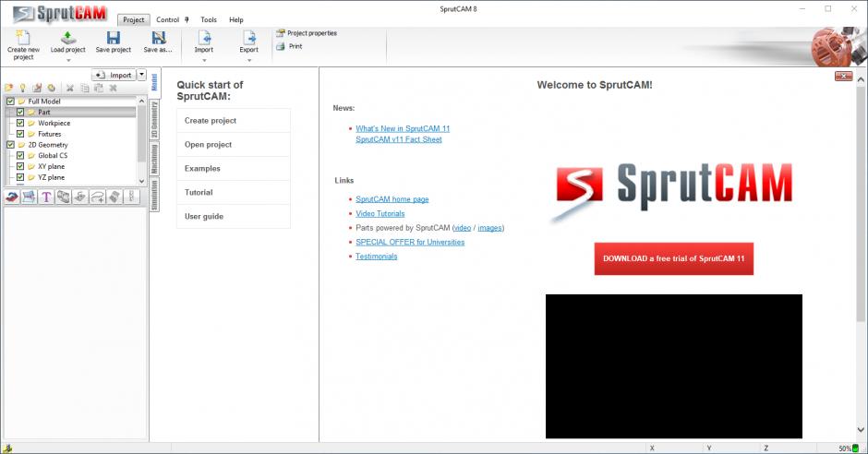
Task: Click the light bulb icon above the model tree
Action: (23, 88)
